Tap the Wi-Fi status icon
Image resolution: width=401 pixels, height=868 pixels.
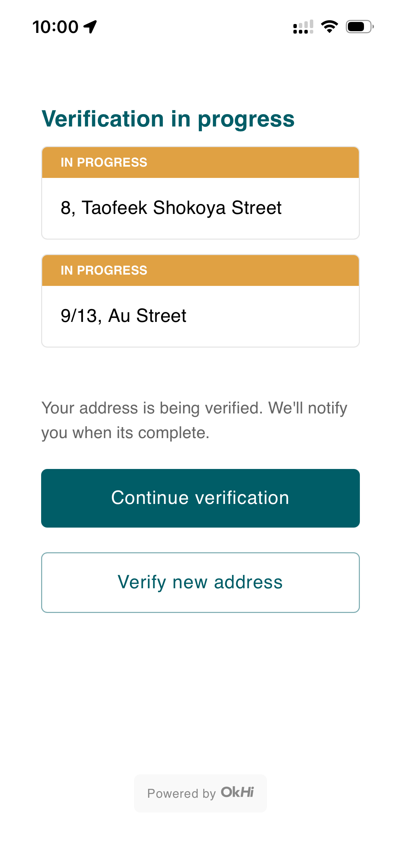tap(329, 27)
